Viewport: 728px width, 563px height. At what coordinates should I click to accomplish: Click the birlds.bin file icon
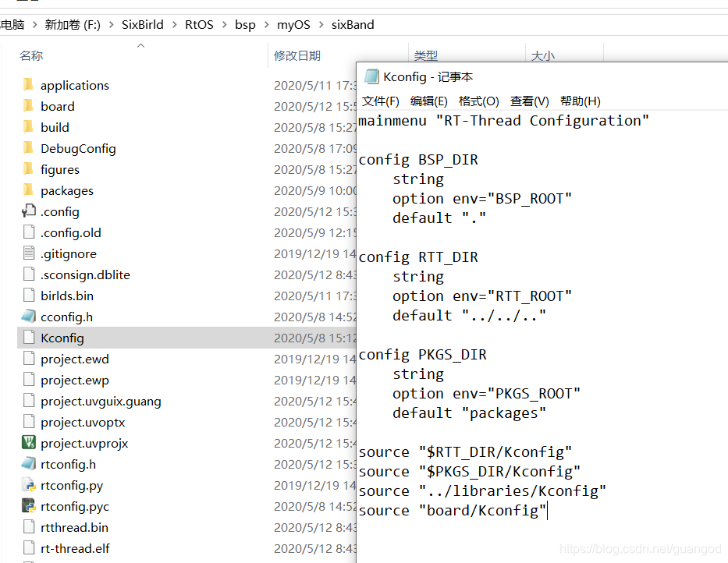click(29, 296)
